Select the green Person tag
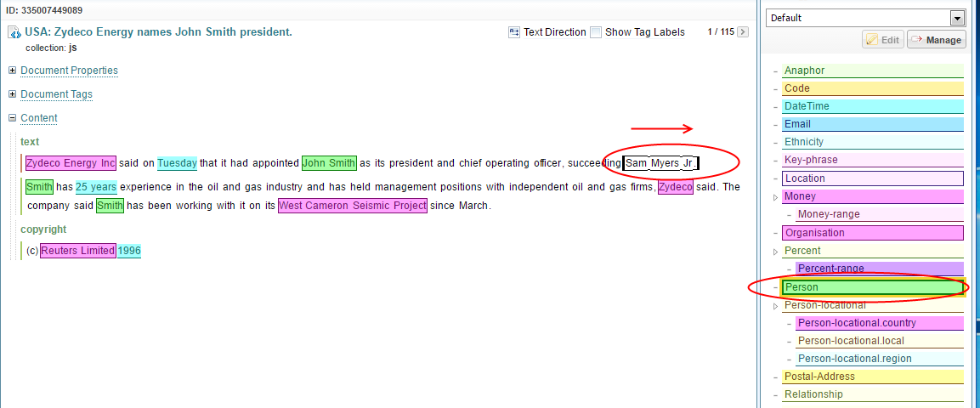 point(872,287)
